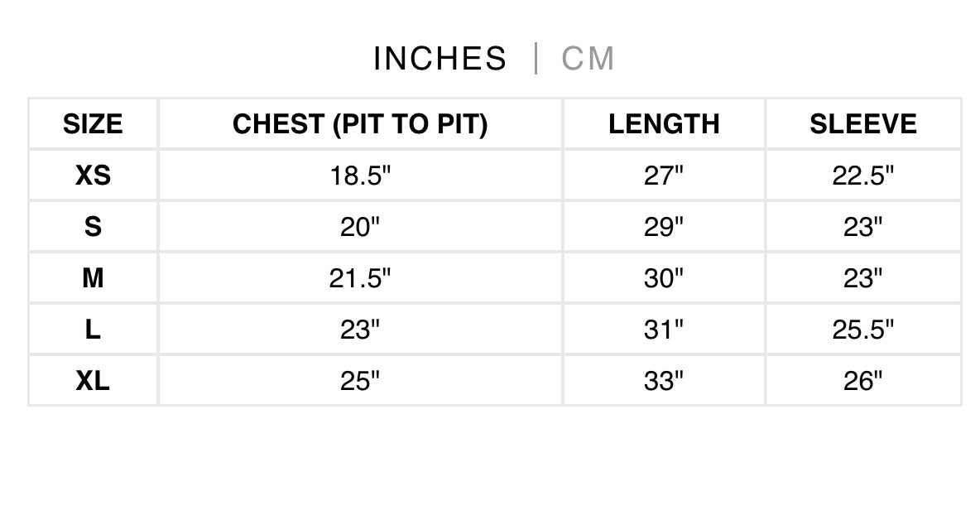Select the M size row label
The width and height of the screenshot is (980, 520).
click(93, 278)
